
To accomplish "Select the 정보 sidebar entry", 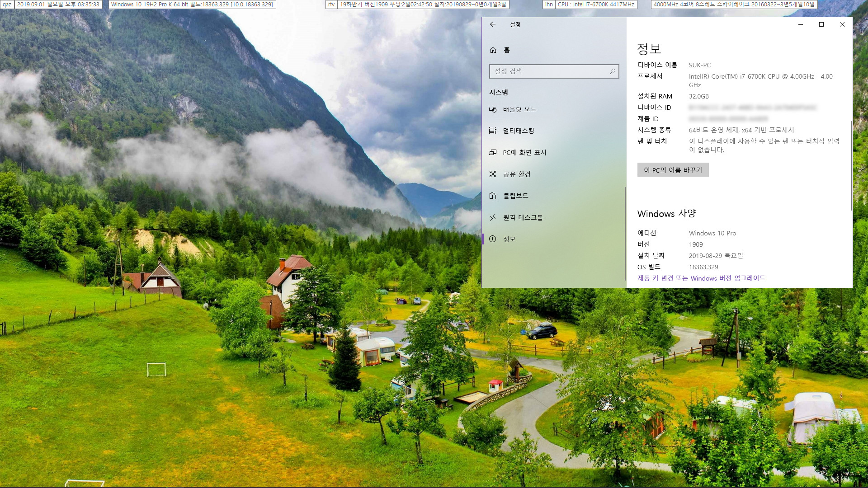I will [x=553, y=239].
